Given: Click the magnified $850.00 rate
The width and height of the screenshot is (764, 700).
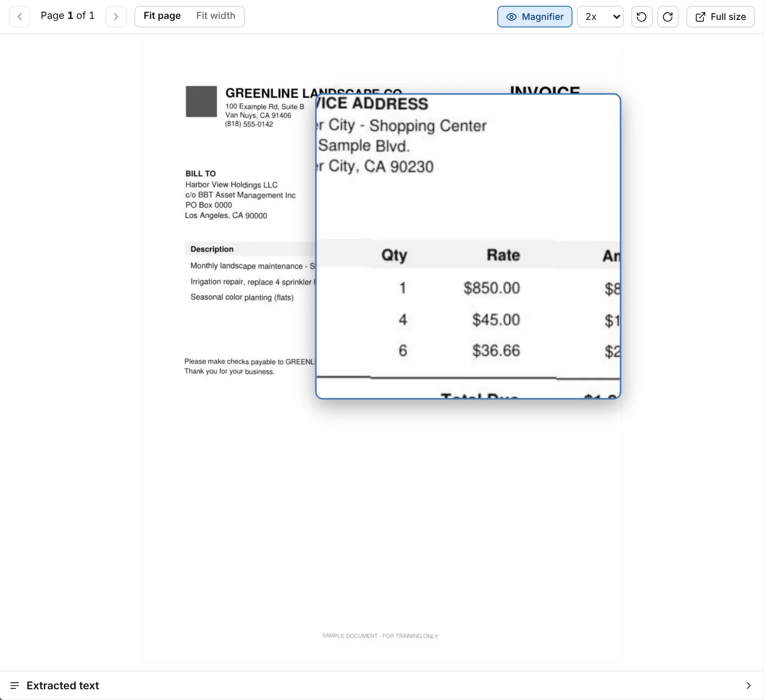Looking at the screenshot, I should pyautogui.click(x=492, y=288).
